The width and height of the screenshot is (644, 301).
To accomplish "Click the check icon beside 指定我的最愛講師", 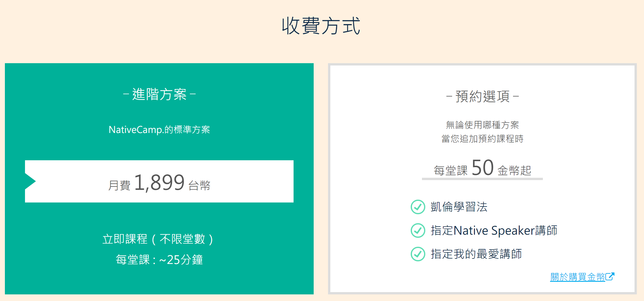I will 418,254.
